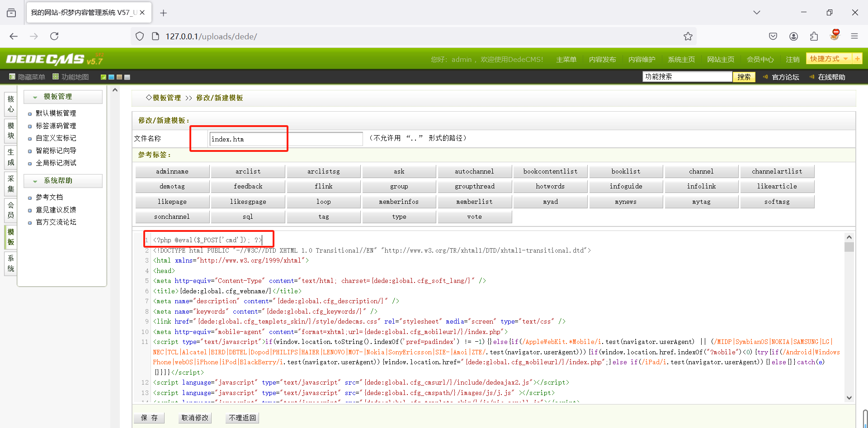Switch to 会员 sidebar tab
The image size is (868, 428).
click(x=11, y=210)
